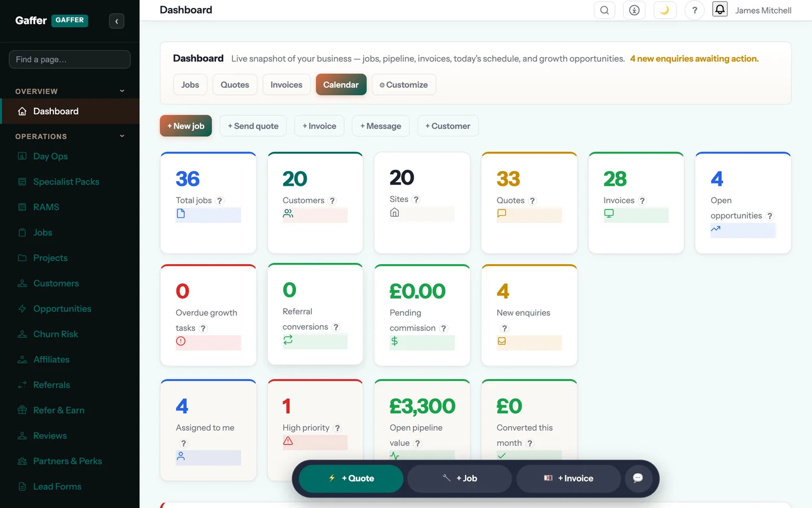812x508 pixels.
Task: Click the Invoices card help icon
Action: (x=642, y=200)
